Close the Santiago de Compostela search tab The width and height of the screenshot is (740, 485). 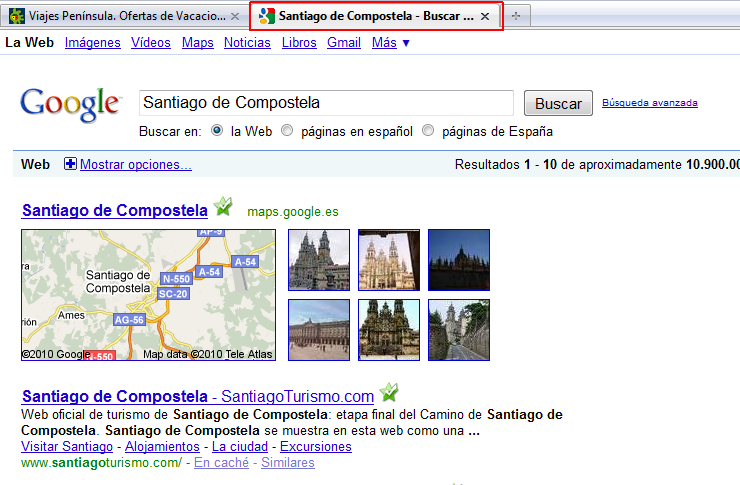coord(485,17)
